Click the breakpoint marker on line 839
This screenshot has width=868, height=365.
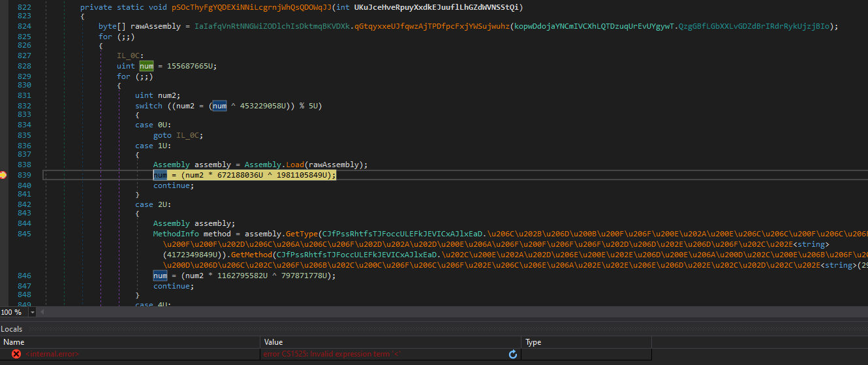click(x=3, y=175)
